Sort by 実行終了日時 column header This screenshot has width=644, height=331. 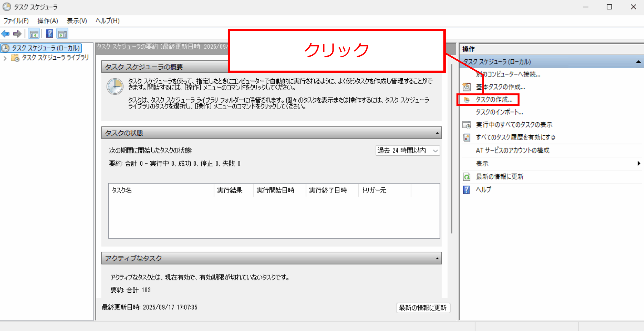click(x=332, y=190)
